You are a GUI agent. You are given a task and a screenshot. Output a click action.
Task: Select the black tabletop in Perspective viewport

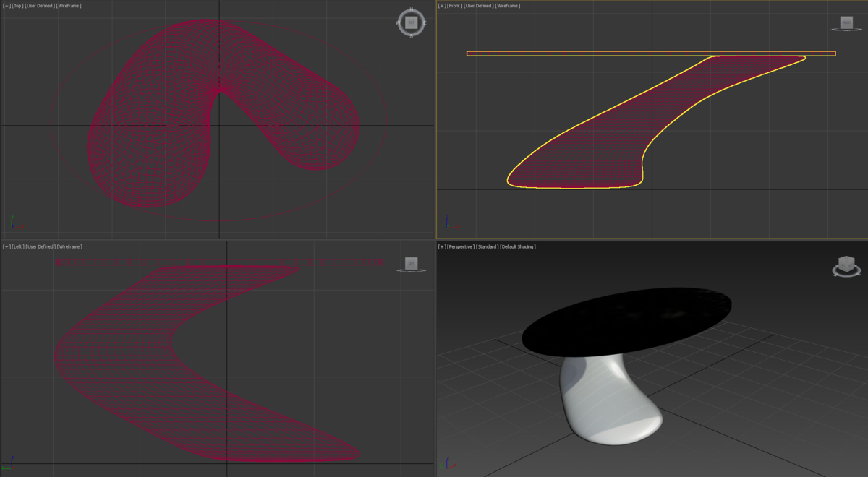626,322
